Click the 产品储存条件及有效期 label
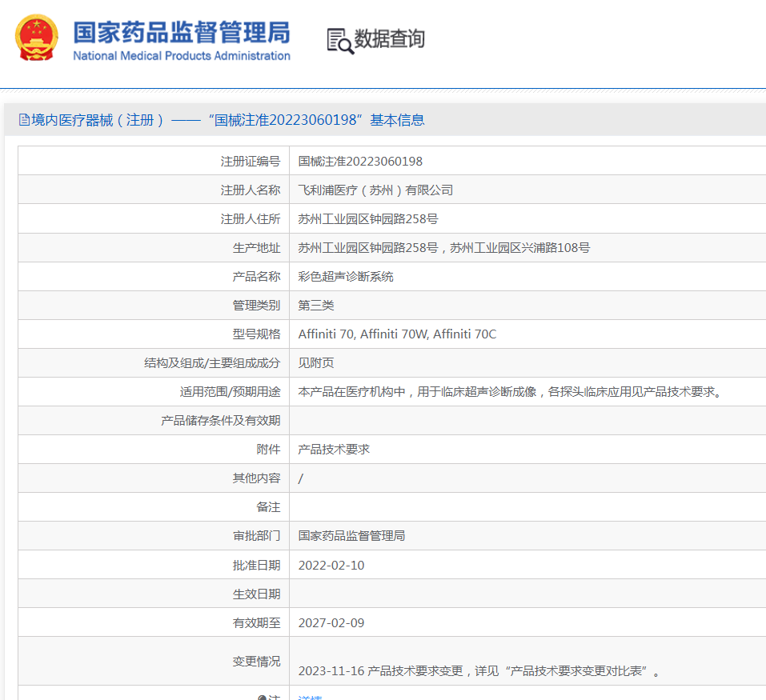Image resolution: width=766 pixels, height=700 pixels. [220, 421]
